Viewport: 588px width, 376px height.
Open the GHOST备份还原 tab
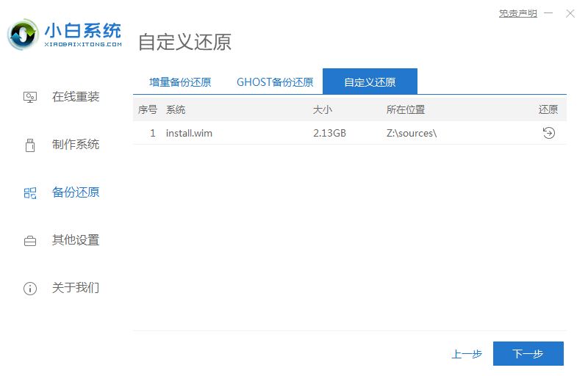275,82
